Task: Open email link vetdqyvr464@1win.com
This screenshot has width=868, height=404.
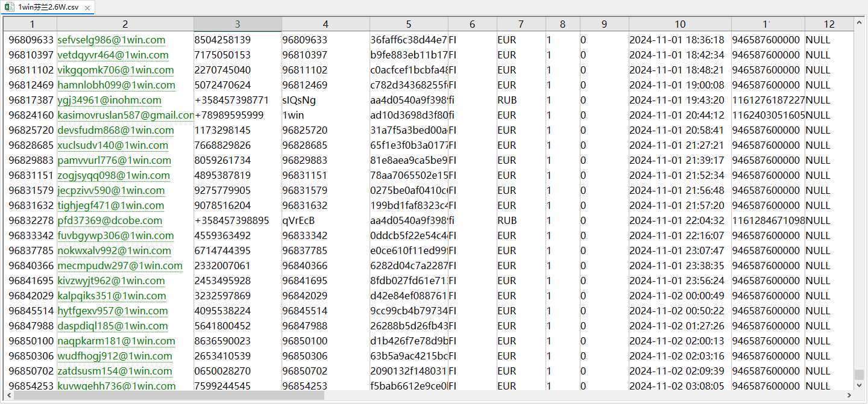Action: [113, 55]
